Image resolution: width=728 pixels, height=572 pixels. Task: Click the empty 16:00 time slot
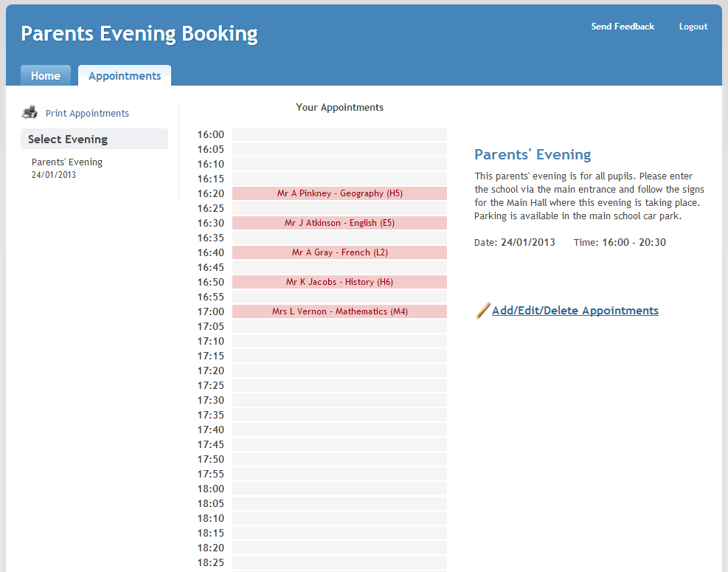point(339,134)
